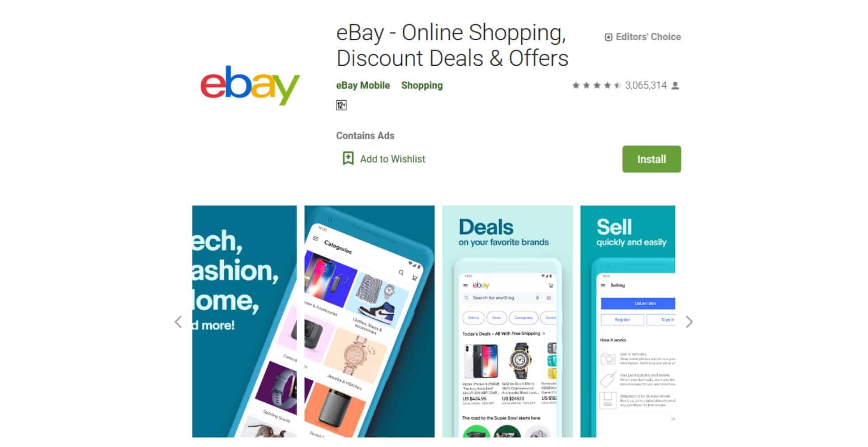Screen dimensions: 868x447
Task: Click the 3,065,314 ratings count
Action: (x=646, y=85)
